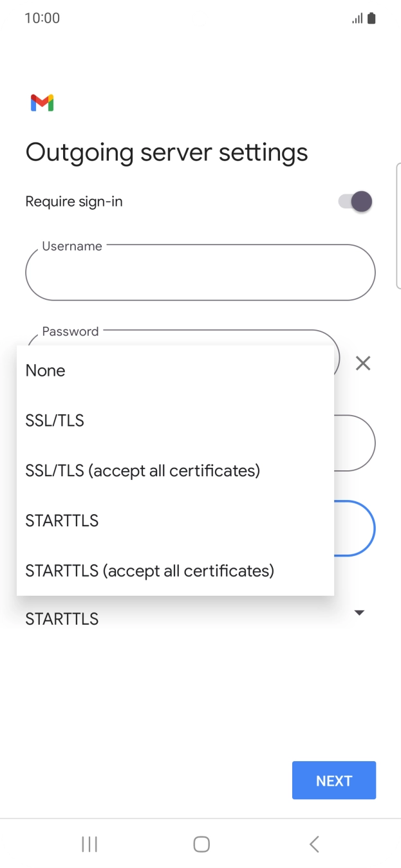Screen dimensions: 401x868
Task: Disable the Require sign-in toggle
Action: 355,201
